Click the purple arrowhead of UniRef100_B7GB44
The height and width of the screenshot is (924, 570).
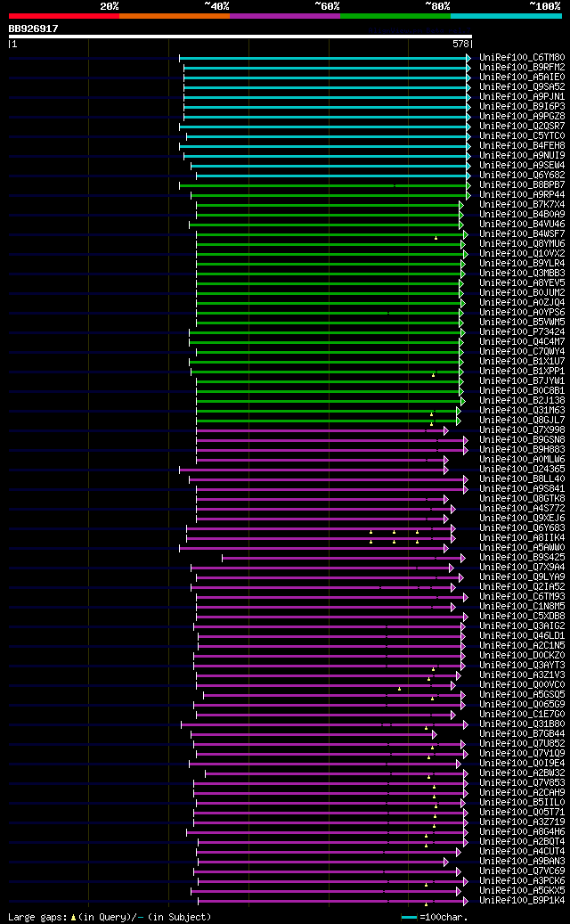434,735
